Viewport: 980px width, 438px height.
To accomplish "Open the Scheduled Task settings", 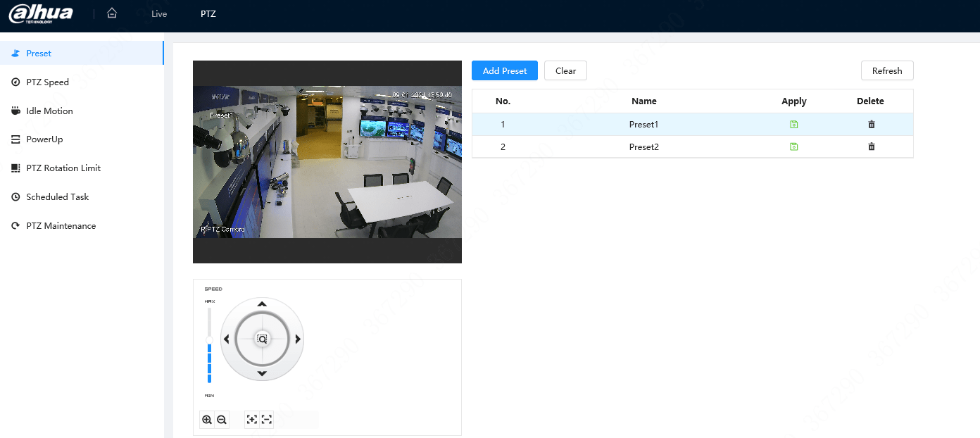I will tap(57, 196).
